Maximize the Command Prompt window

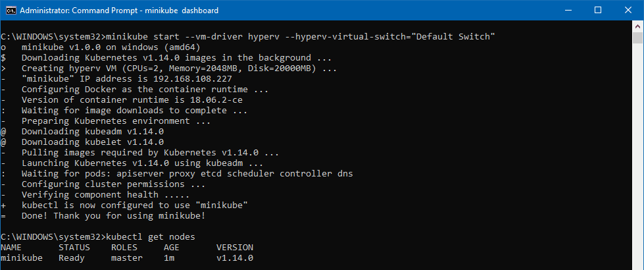598,11
